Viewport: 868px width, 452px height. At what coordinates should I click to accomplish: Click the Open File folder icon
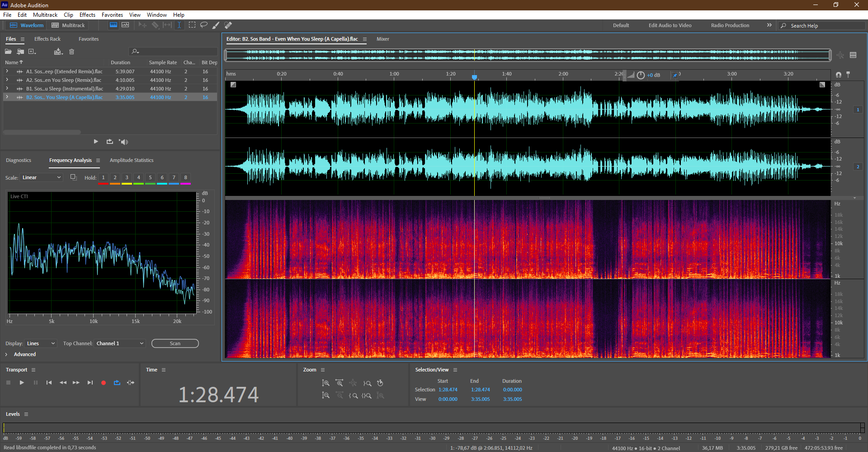[8, 52]
